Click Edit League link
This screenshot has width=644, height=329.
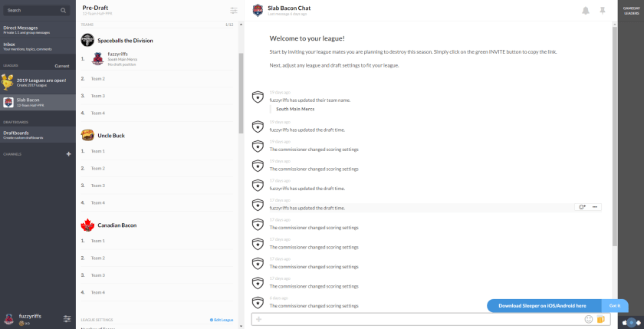223,320
